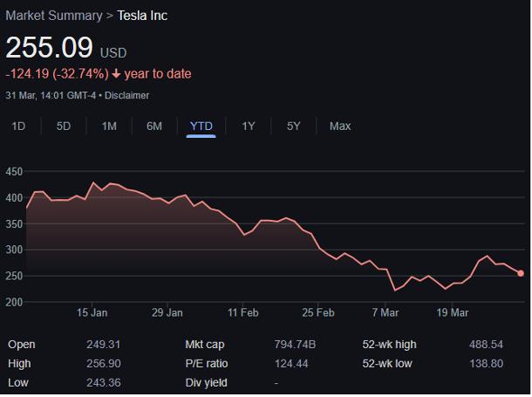
Task: Click the 29 Jan x-axis date
Action: (x=167, y=312)
